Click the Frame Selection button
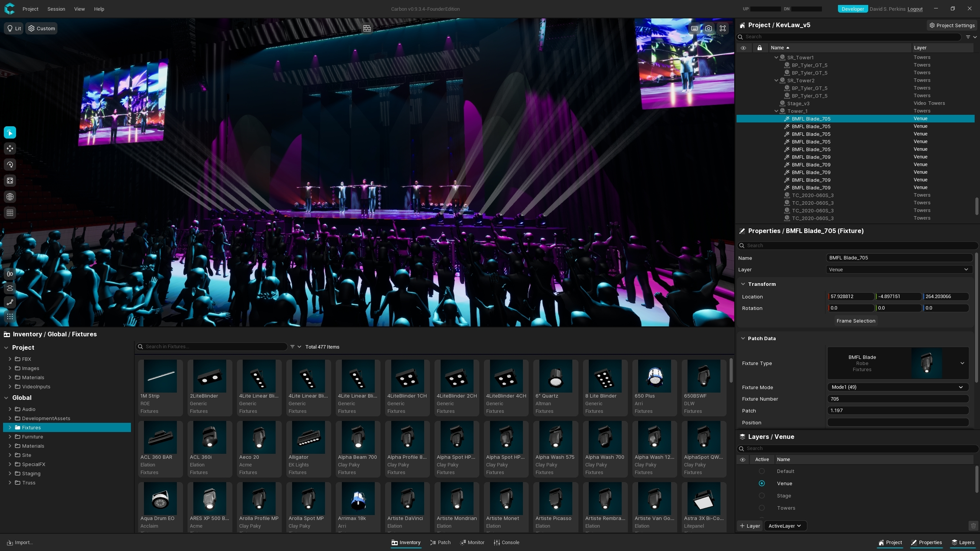Image resolution: width=980 pixels, height=551 pixels. pos(856,321)
